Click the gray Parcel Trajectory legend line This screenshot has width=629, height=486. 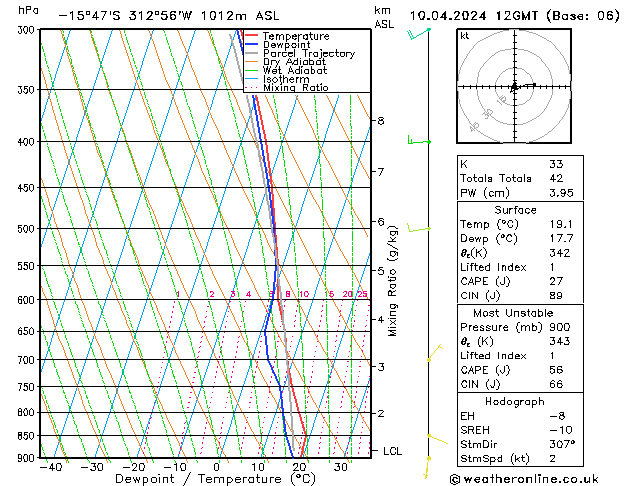[252, 53]
